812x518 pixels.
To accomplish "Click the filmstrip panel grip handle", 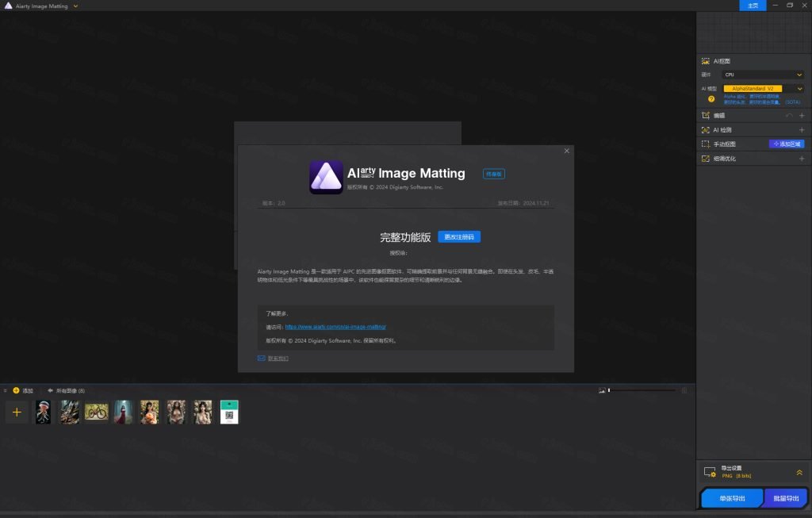I will click(5, 390).
